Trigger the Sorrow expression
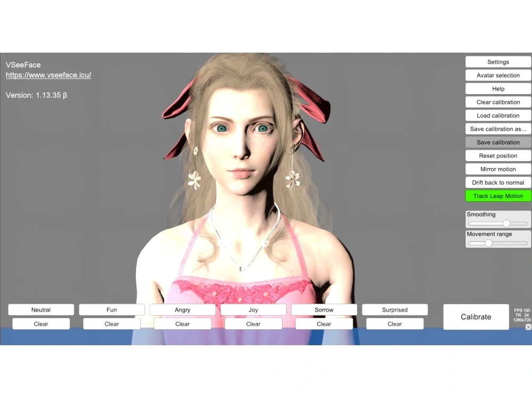 pyautogui.click(x=324, y=310)
